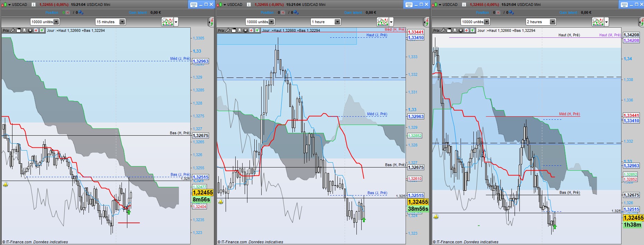Click red sell arrow in 2 heures chart toolbar

pos(466,30)
